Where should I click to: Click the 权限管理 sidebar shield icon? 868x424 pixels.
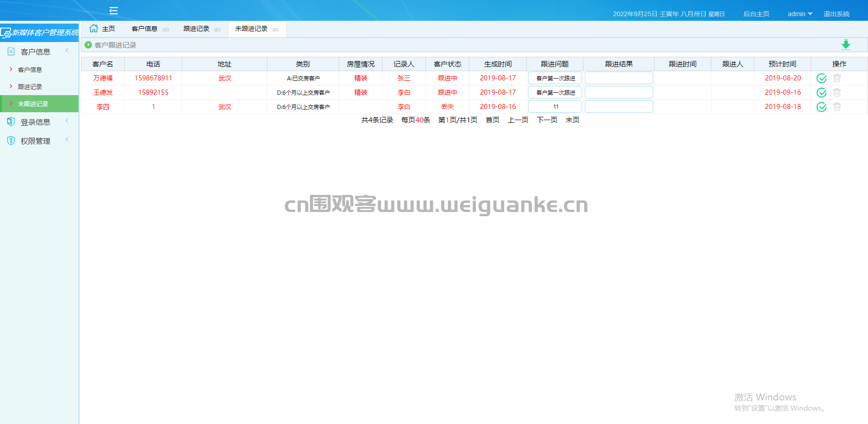click(x=11, y=140)
